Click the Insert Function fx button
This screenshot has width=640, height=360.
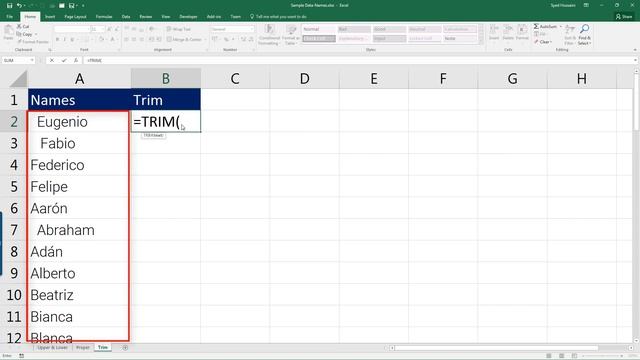pos(76,60)
